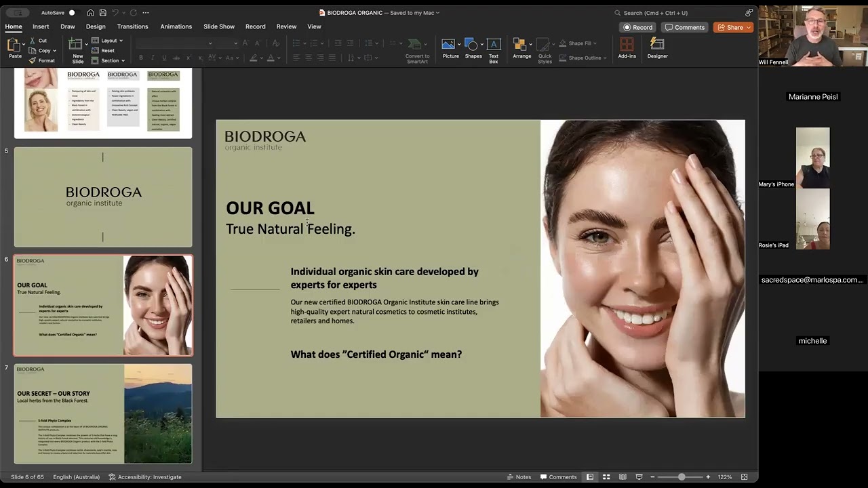Screen dimensions: 868x488
Task: Launch the Designer pane
Action: tap(657, 49)
